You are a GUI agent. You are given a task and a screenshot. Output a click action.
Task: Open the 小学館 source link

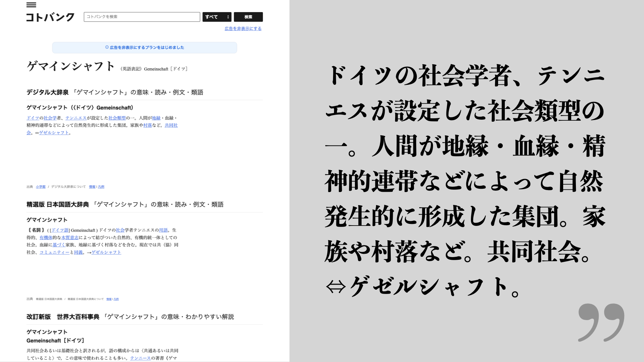pos(41,187)
